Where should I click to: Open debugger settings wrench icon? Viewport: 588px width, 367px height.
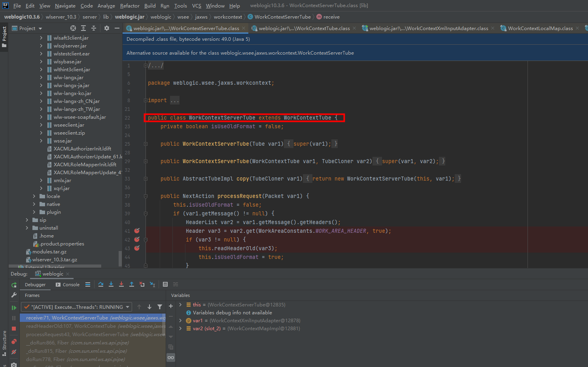[14, 295]
